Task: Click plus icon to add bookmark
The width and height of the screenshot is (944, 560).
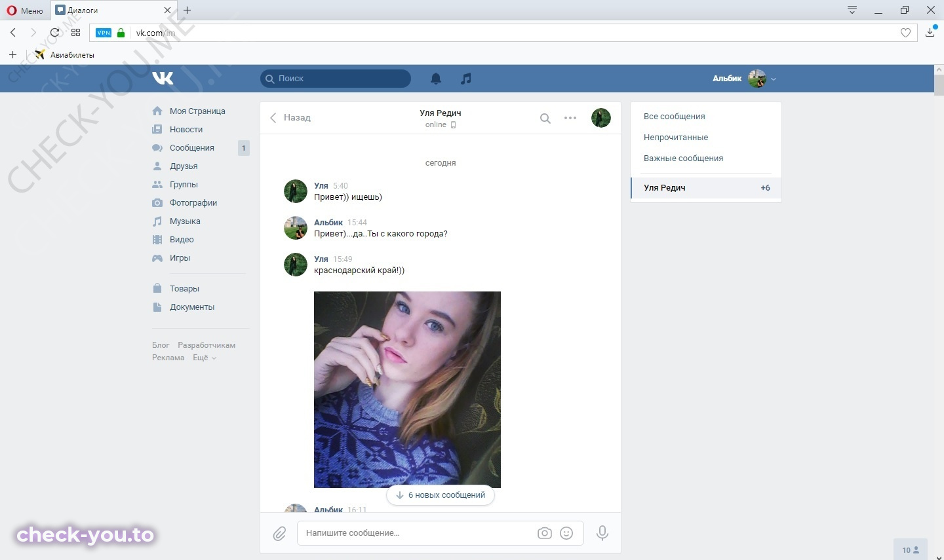Action: click(12, 55)
